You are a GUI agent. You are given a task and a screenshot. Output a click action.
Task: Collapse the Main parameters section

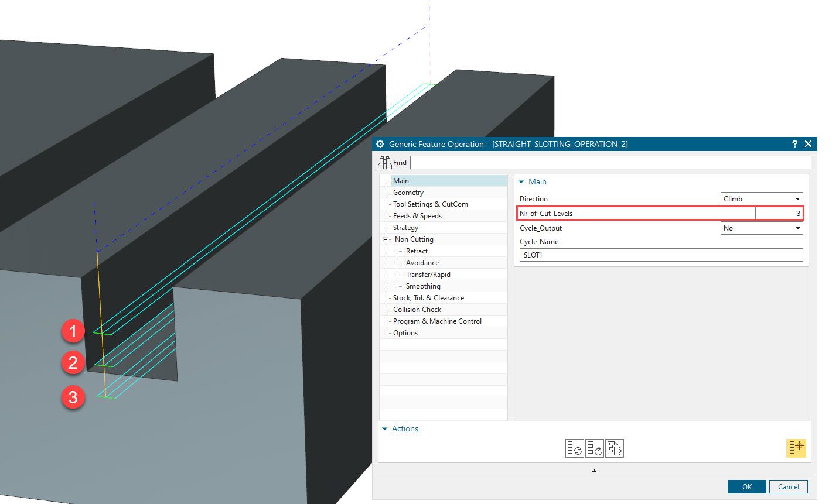(521, 181)
